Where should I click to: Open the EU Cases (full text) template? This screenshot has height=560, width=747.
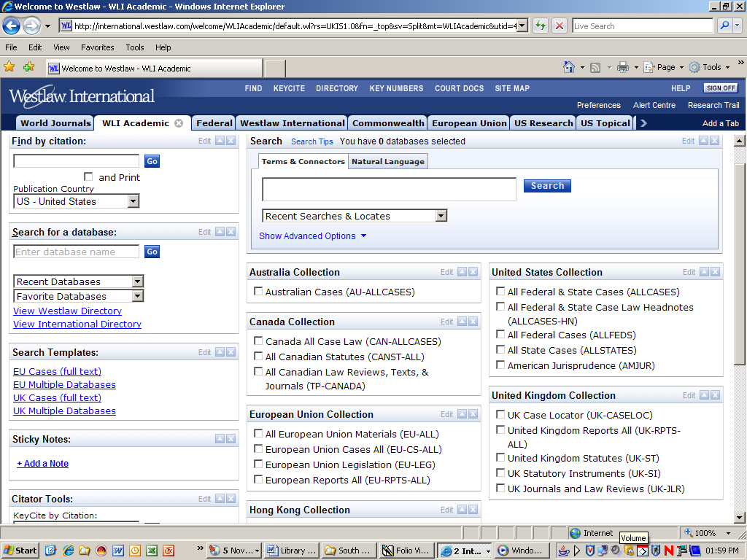click(x=57, y=371)
